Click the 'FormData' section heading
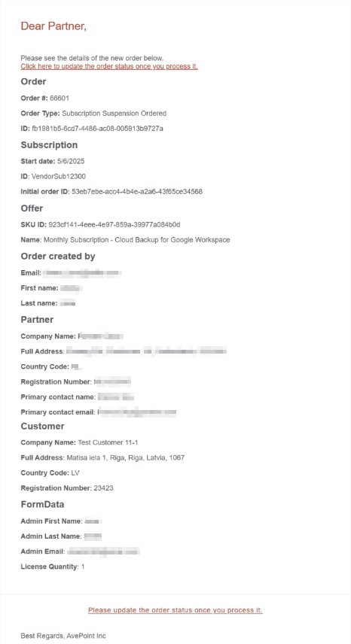351x644 pixels. point(42,504)
